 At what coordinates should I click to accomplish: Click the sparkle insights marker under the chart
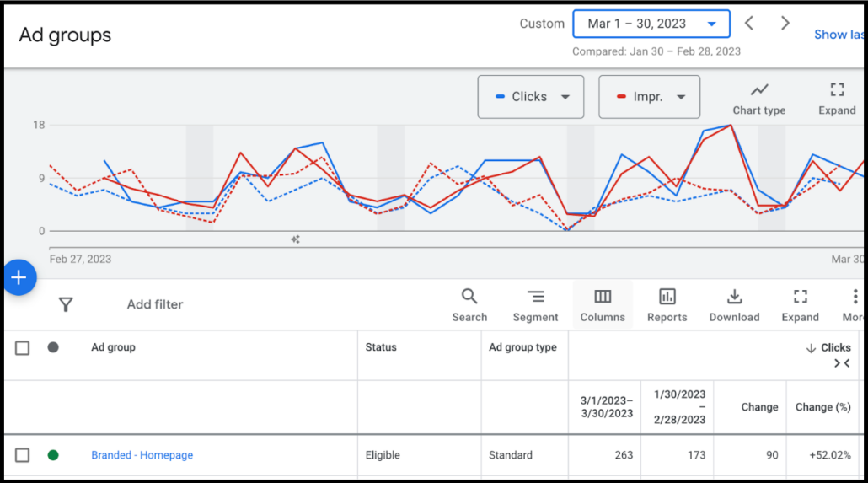coord(295,239)
